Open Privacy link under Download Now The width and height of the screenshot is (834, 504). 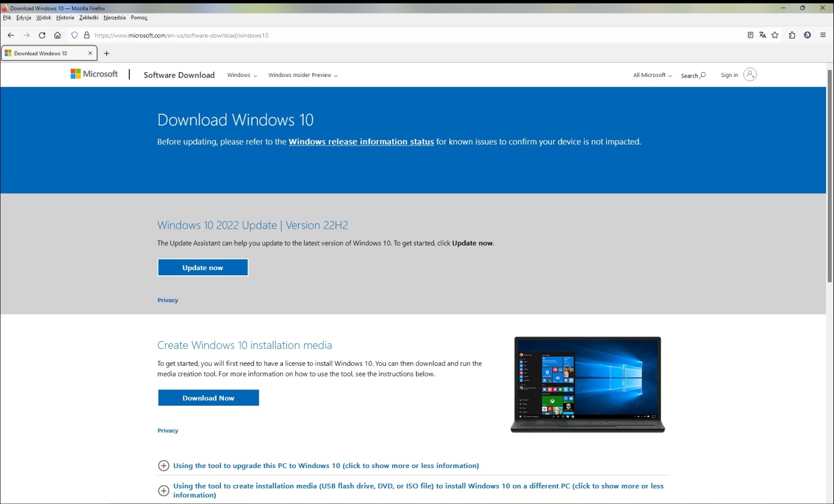pos(168,430)
